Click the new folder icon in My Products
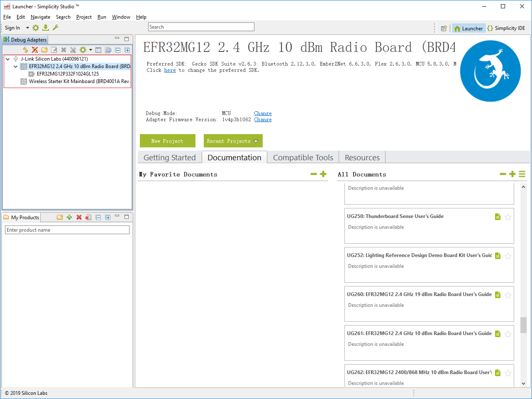 coord(60,217)
